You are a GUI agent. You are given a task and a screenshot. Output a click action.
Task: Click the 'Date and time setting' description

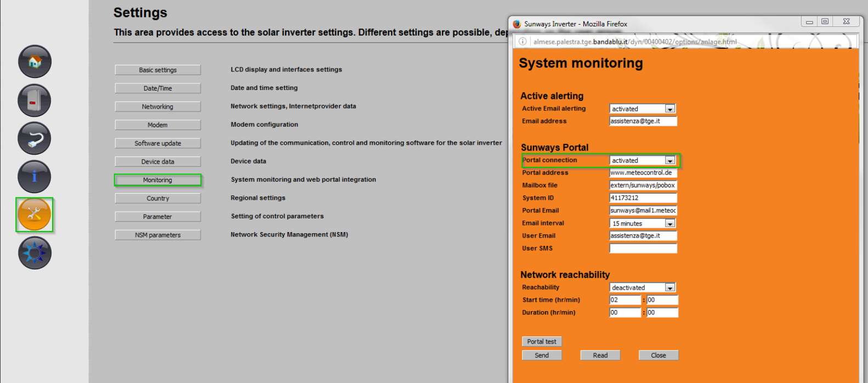(264, 88)
